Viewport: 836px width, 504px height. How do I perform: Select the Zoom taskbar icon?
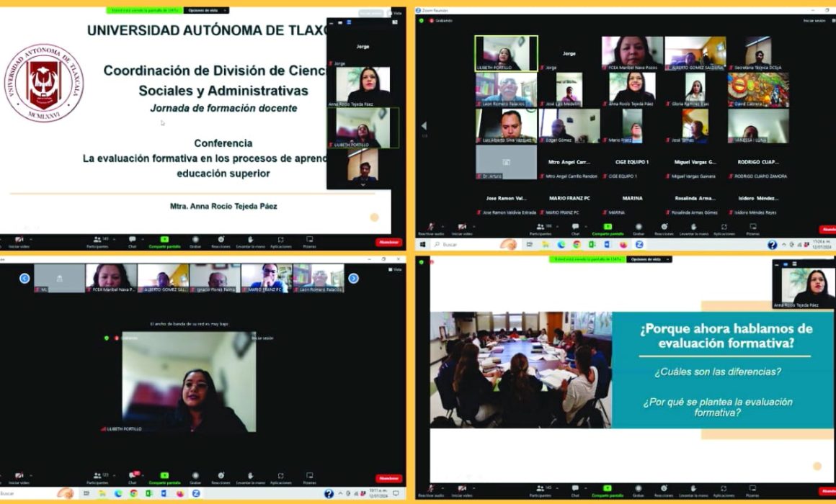point(638,246)
